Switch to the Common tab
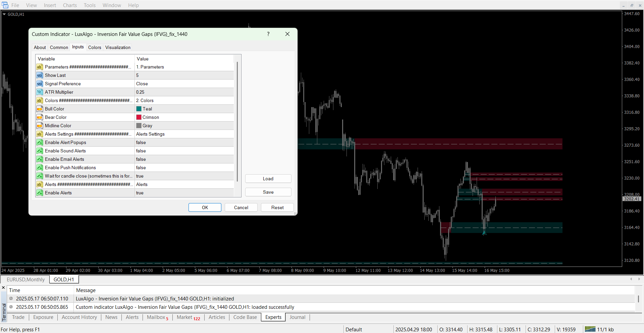 coord(59,47)
